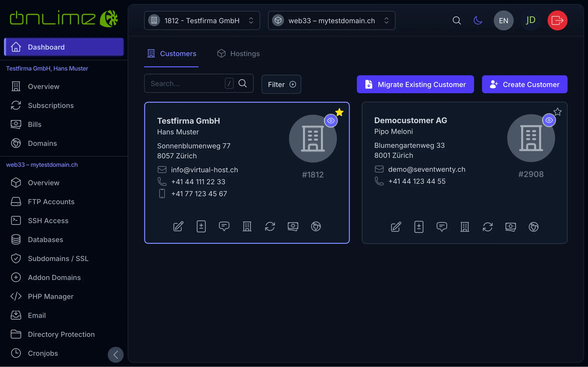Viewport: 588px width, 367px height.
Task: Click Migrate Existing Customer button
Action: tap(415, 85)
